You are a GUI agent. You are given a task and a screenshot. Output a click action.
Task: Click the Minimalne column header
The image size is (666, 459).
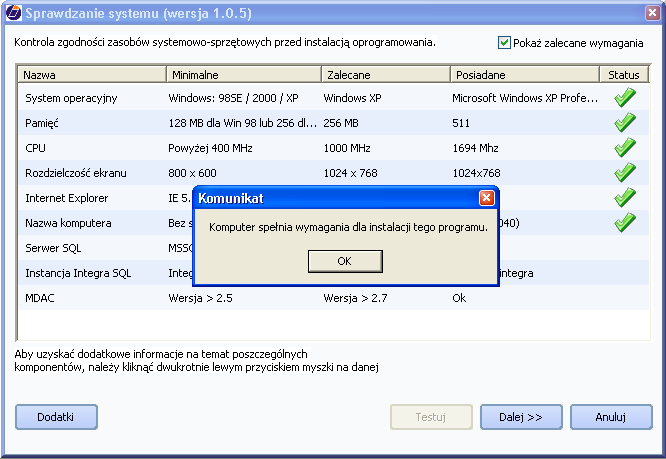[243, 75]
